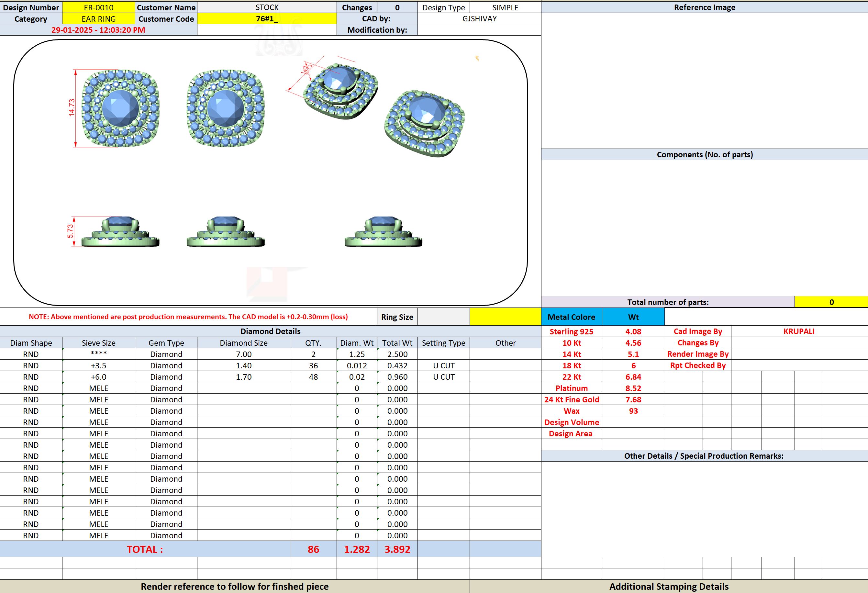Select the Wax weight value 93

pyautogui.click(x=633, y=411)
